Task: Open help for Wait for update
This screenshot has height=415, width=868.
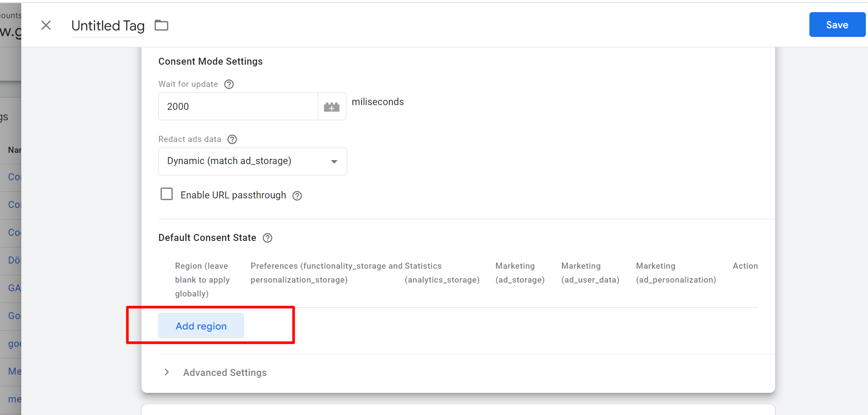Action: coord(229,84)
